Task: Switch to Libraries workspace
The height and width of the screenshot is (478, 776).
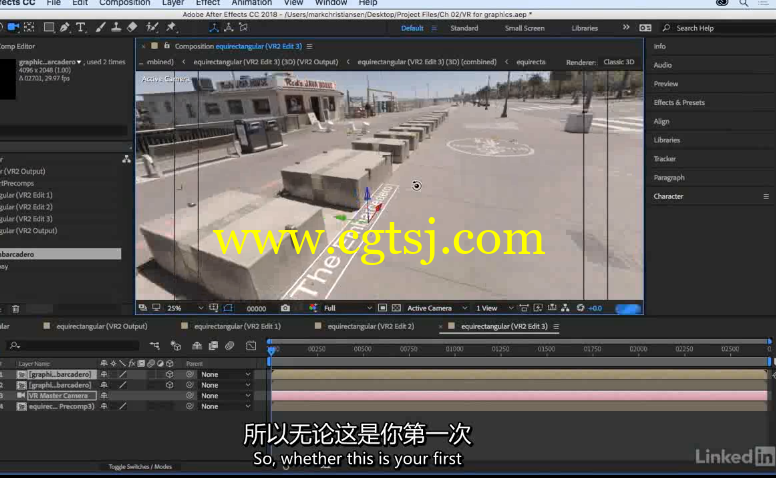Action: (584, 28)
